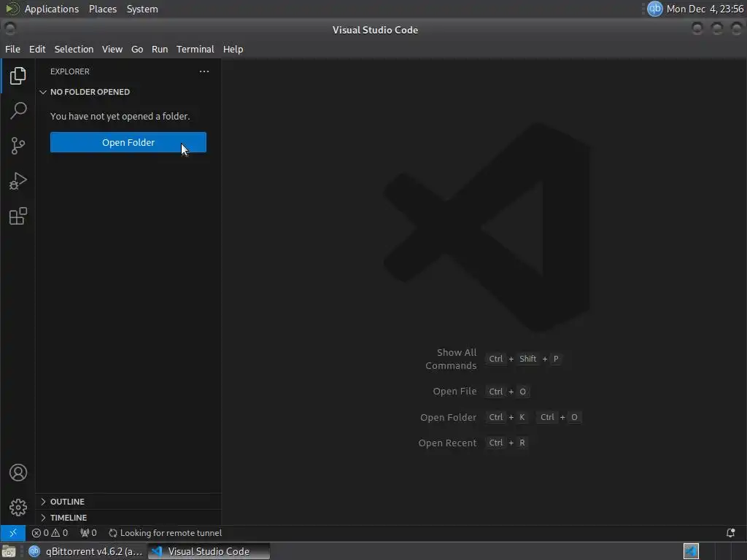The height and width of the screenshot is (560, 747).
Task: Click the qBittorrent tray icon in top panel
Action: 654,9
